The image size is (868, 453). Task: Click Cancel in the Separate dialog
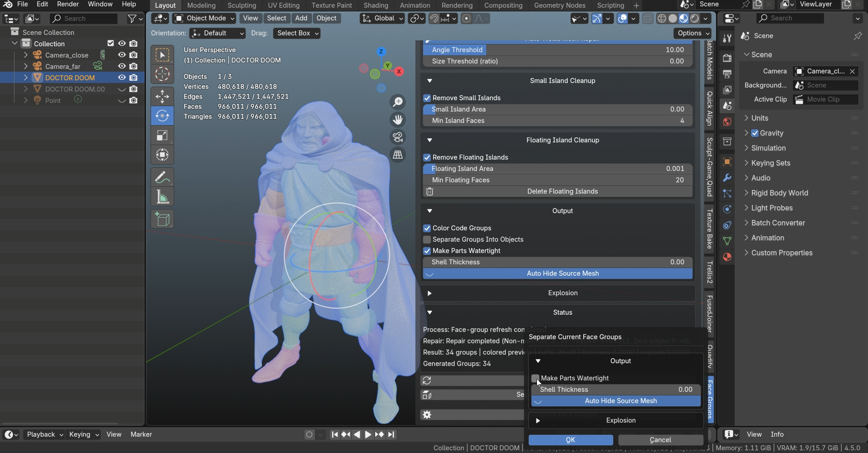coord(660,440)
